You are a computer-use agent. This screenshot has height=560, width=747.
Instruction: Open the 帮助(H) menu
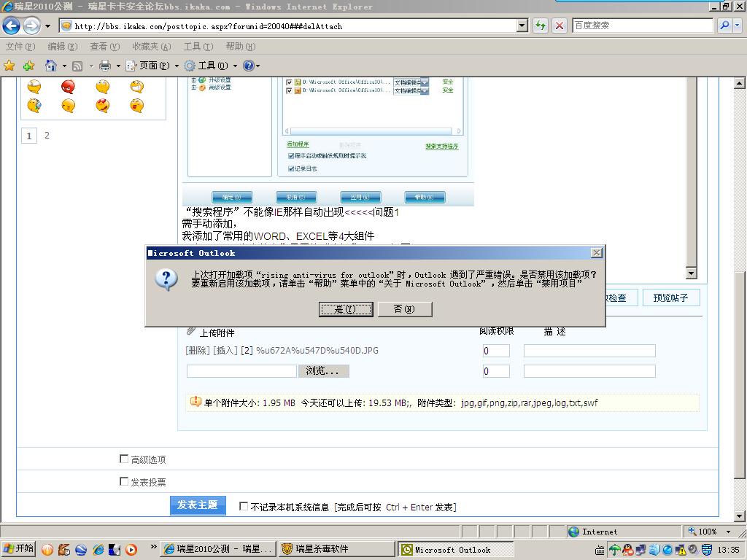[x=241, y=47]
